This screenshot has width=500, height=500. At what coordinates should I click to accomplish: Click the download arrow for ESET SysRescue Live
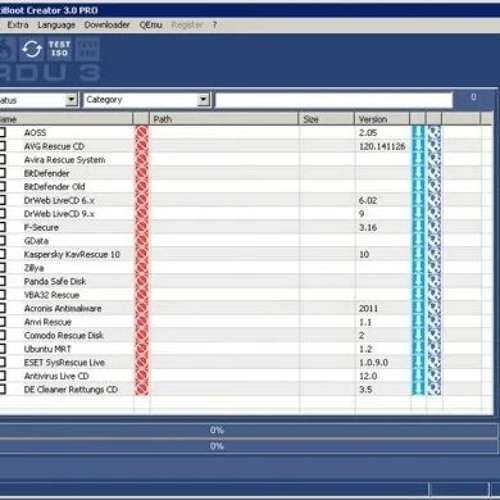[x=418, y=362]
